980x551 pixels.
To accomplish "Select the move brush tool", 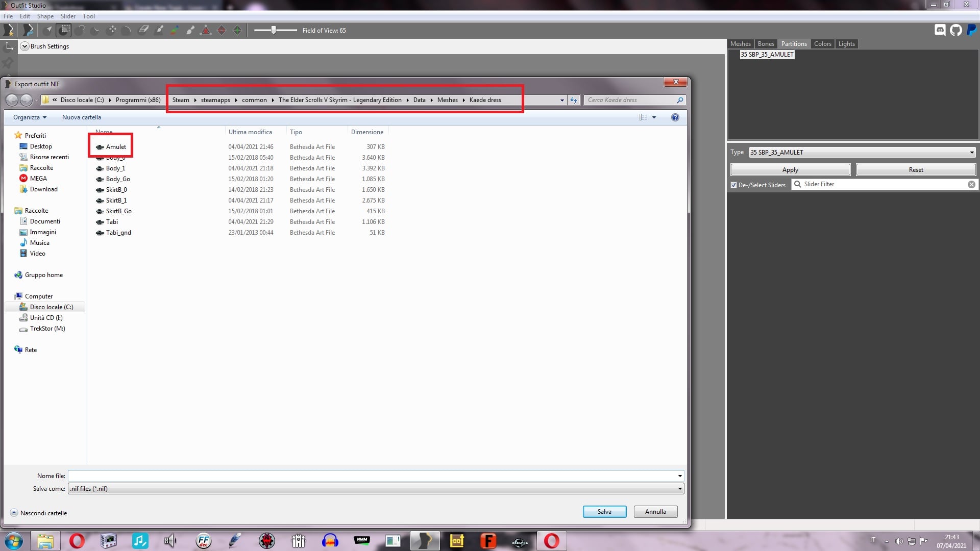I will (112, 30).
